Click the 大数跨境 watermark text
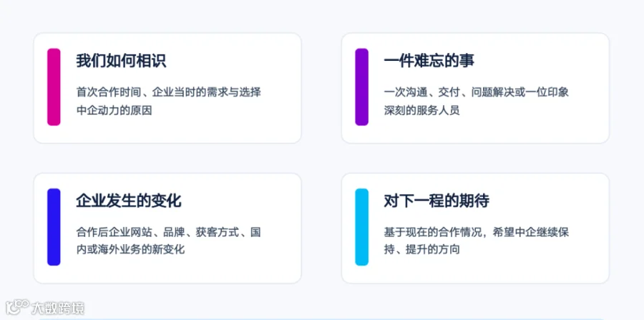Image resolution: width=644 pixels, height=320 pixels. 58,308
